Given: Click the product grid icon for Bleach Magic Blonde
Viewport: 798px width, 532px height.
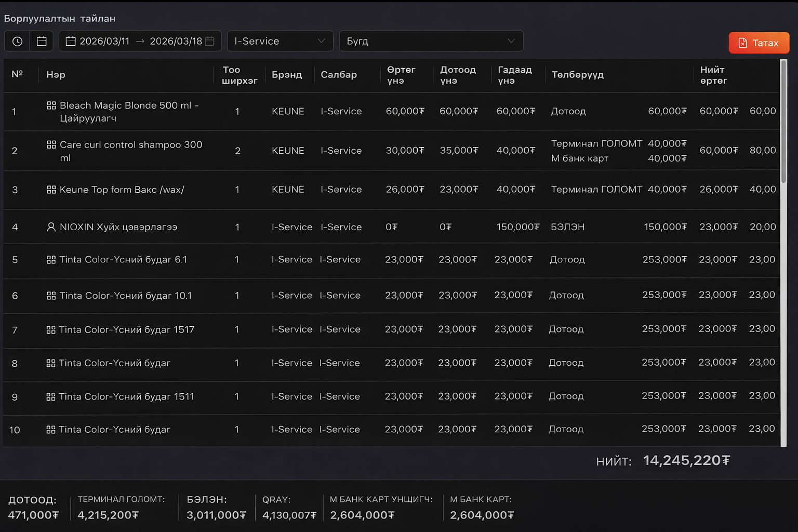Looking at the screenshot, I should [51, 105].
